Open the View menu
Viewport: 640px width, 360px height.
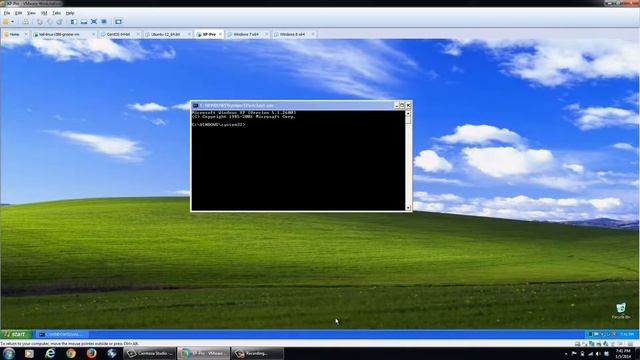(31, 13)
